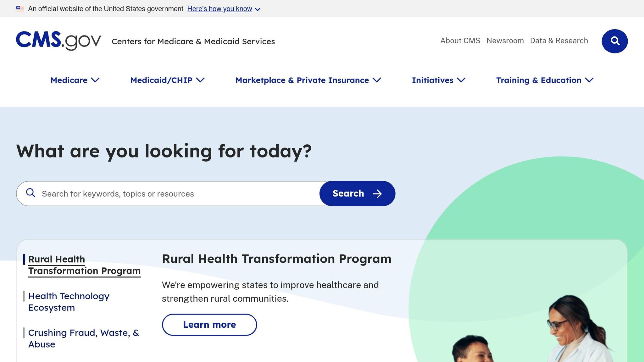Image resolution: width=644 pixels, height=362 pixels.
Task: Select Crushing Fraud, Waste, & Abuse tab
Action: click(x=83, y=338)
